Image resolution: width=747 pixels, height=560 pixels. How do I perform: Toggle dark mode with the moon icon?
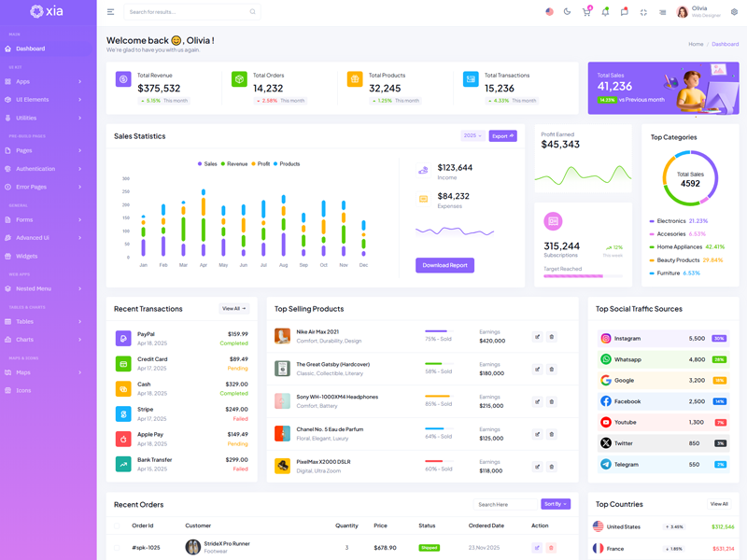(x=567, y=12)
